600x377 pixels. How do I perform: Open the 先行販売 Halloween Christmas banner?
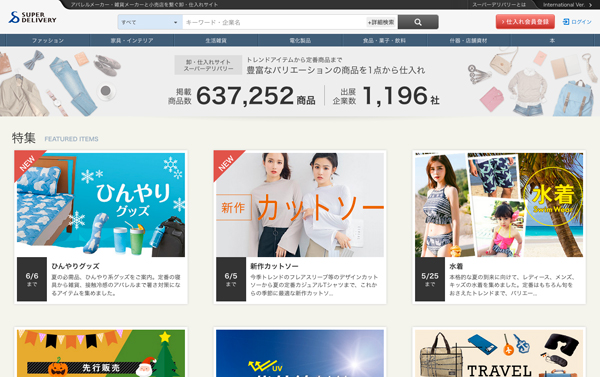pyautogui.click(x=101, y=353)
